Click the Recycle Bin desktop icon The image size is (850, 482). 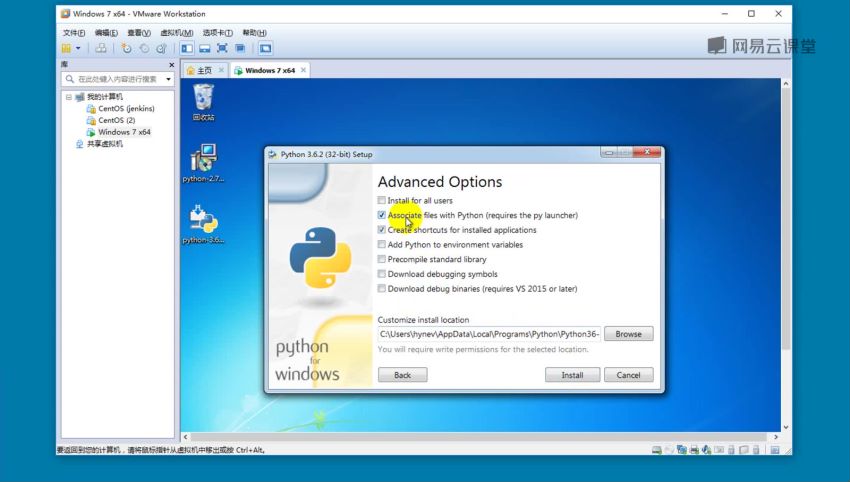coord(203,102)
